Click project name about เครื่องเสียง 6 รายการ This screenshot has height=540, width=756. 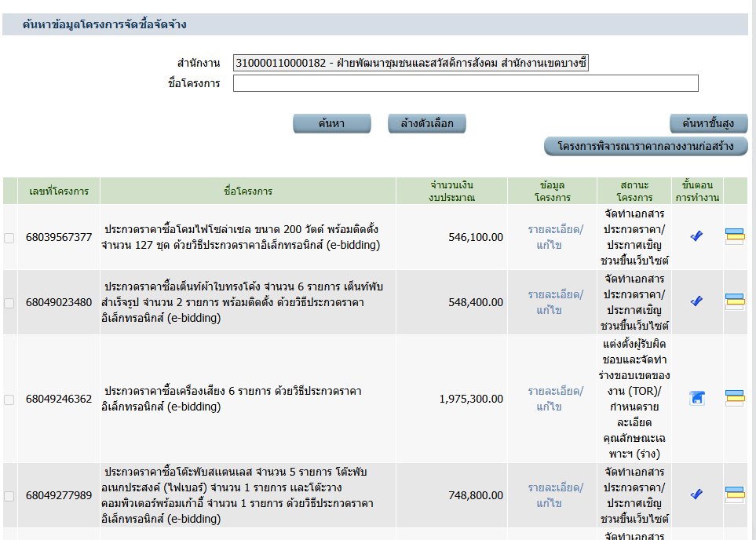(232, 399)
